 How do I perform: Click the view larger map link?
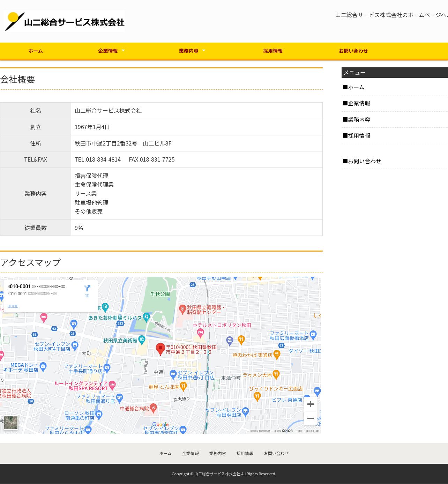[13, 306]
